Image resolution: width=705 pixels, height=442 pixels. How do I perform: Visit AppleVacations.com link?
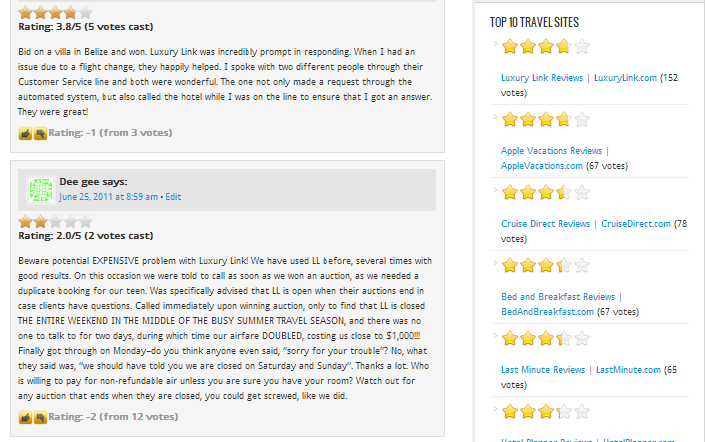[x=542, y=166]
